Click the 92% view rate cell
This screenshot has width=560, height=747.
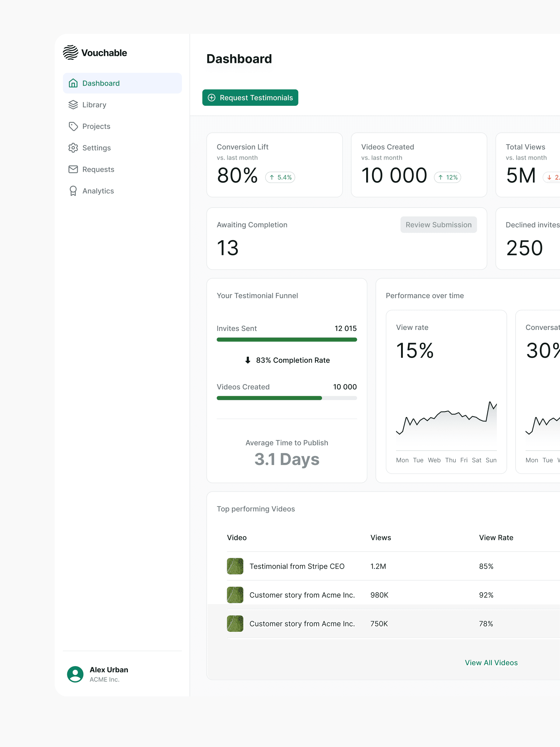tap(486, 595)
